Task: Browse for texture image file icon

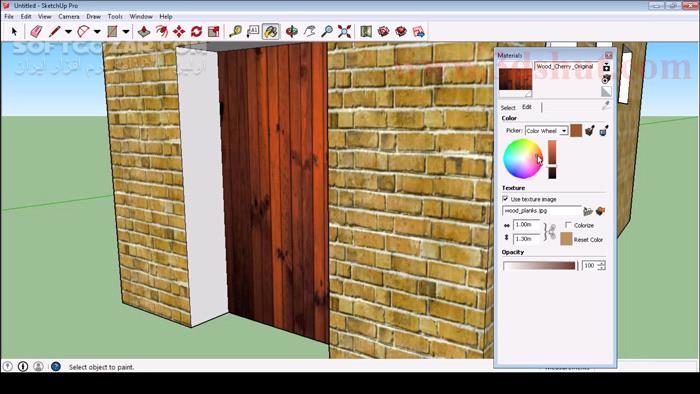Action: (x=588, y=211)
